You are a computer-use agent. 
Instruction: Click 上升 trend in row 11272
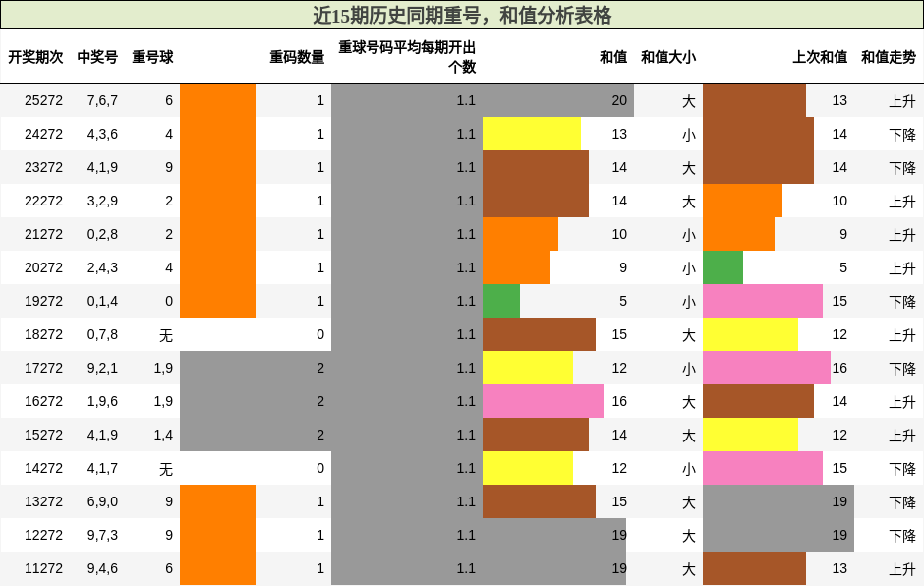[x=902, y=569]
